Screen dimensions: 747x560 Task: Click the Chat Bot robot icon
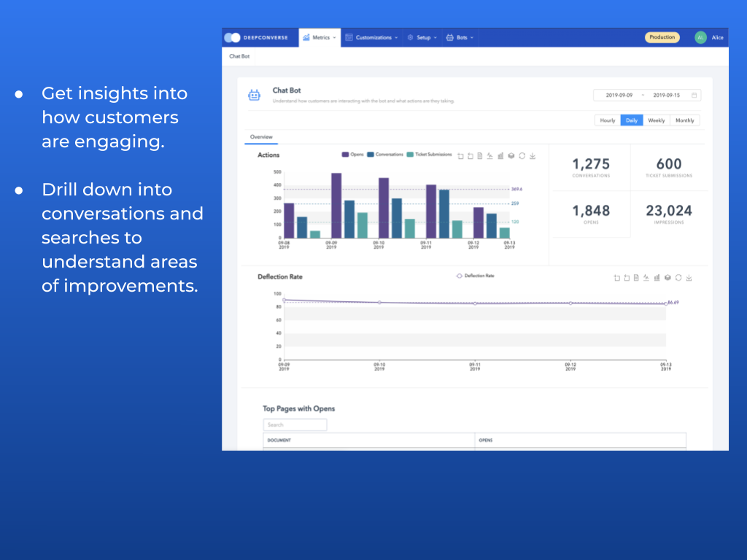[254, 95]
